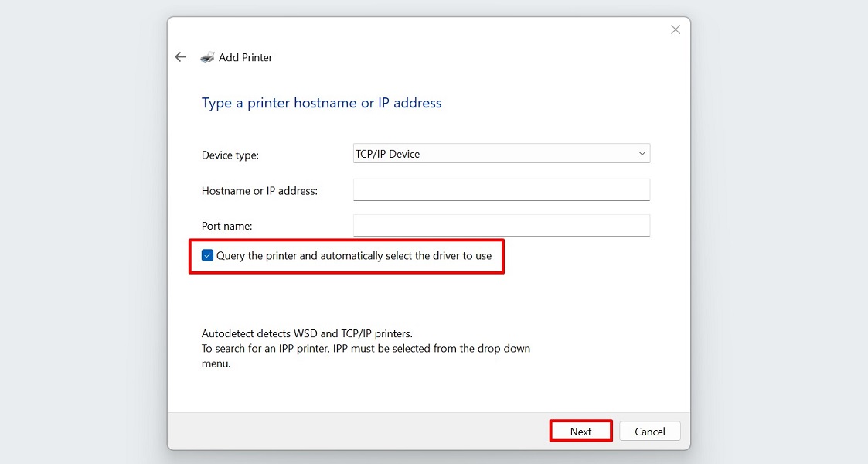Click inside the Port name field

tap(502, 225)
